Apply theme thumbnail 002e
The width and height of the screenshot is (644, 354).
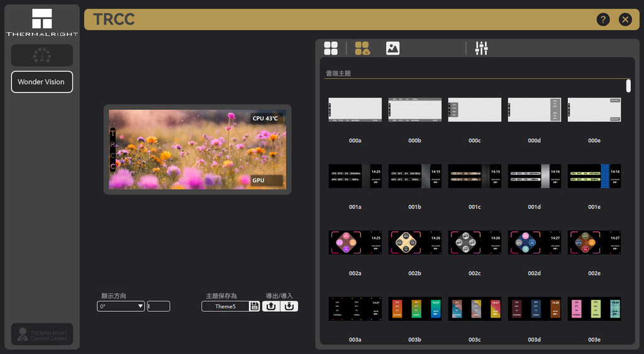pos(594,242)
